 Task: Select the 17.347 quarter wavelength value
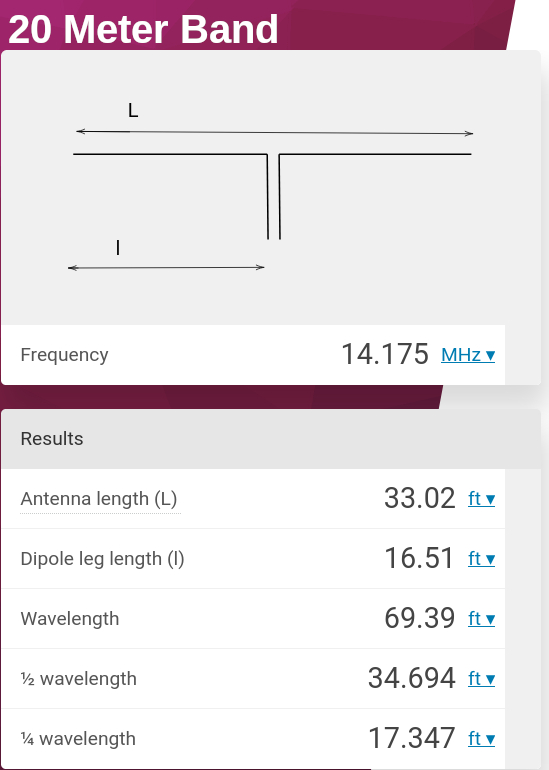[412, 738]
